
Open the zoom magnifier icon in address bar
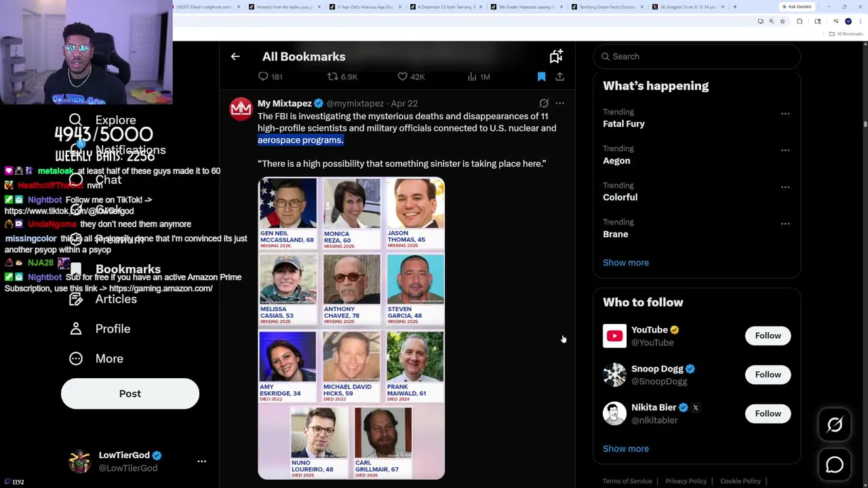point(771,22)
